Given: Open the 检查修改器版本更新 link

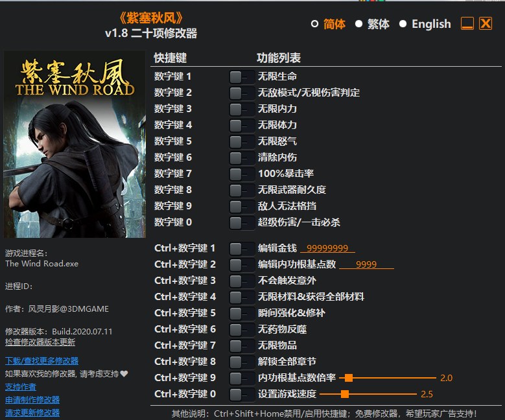Looking at the screenshot, I should pyautogui.click(x=40, y=342).
